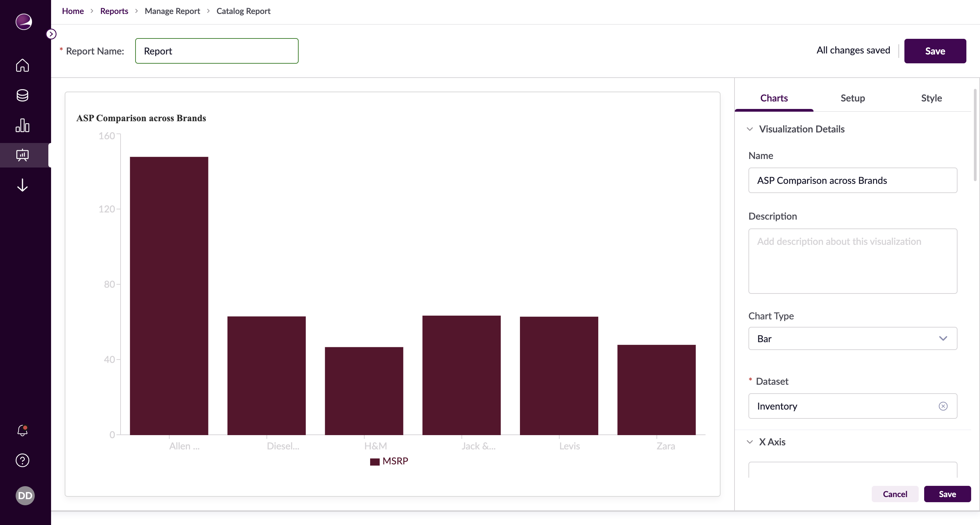Collapse the Visualization Details section

750,129
